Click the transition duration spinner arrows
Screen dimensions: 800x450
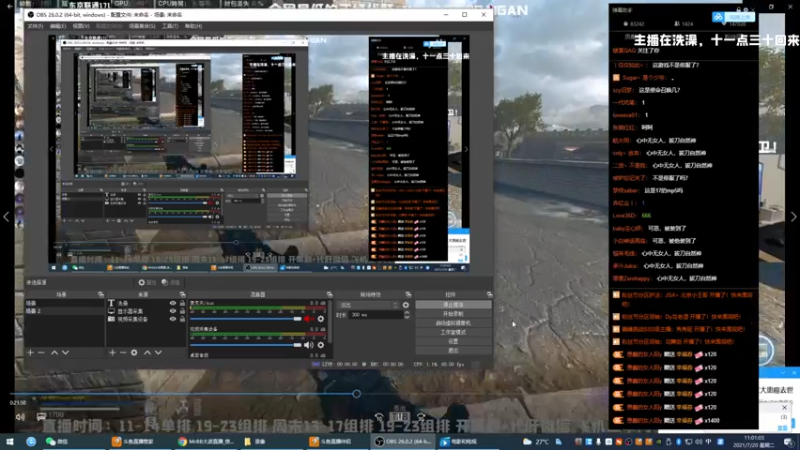tap(407, 315)
